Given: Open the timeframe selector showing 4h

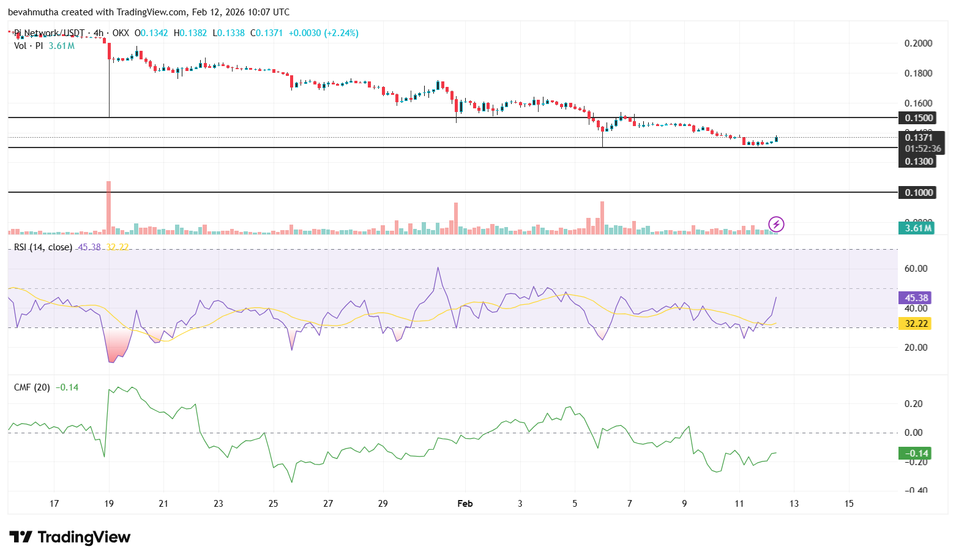Looking at the screenshot, I should [x=98, y=34].
